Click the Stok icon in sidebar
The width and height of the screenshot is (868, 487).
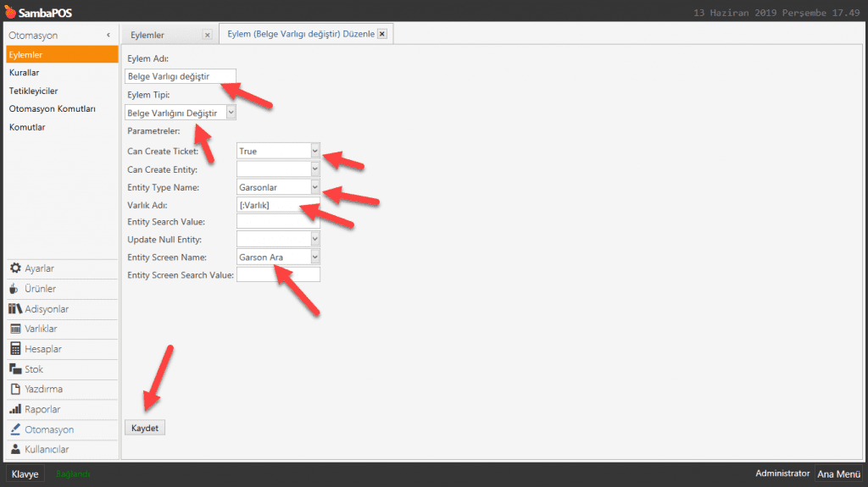tap(15, 369)
